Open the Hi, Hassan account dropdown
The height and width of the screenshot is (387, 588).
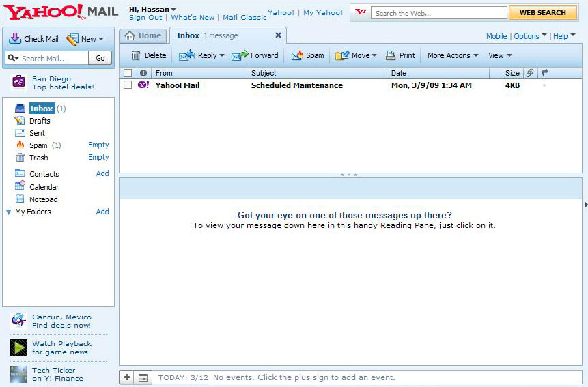tap(152, 10)
